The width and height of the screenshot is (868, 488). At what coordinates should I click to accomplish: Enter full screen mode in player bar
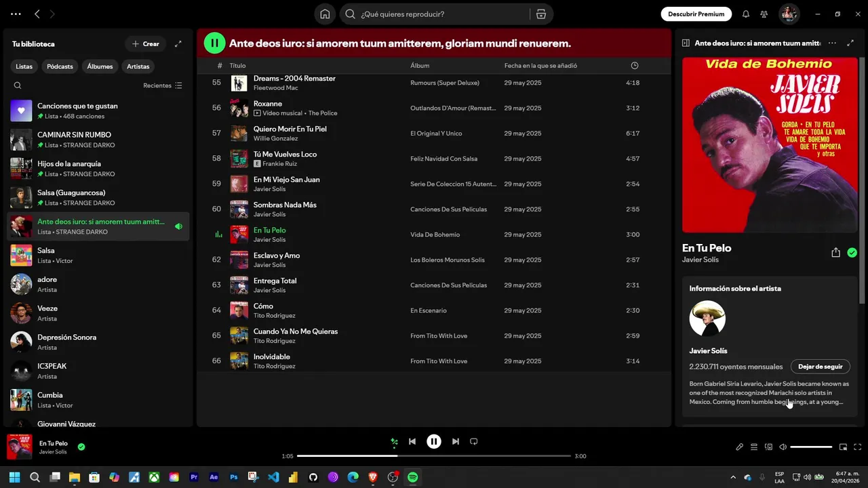(x=858, y=447)
